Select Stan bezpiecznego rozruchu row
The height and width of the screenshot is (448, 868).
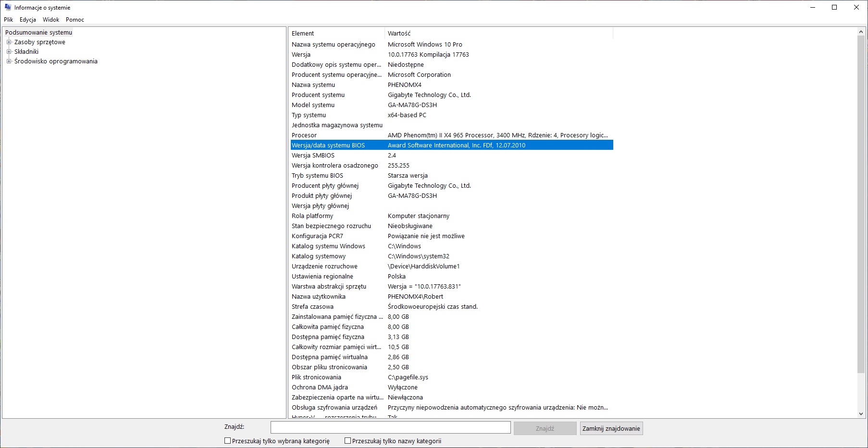coord(452,226)
